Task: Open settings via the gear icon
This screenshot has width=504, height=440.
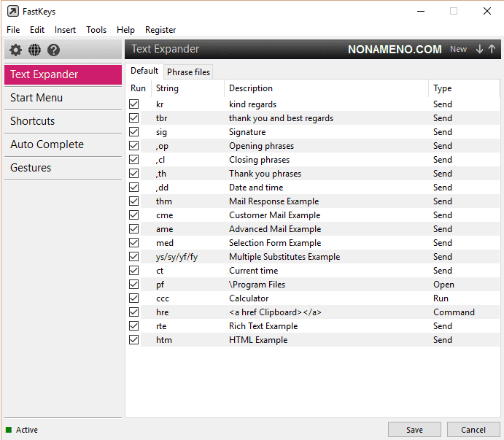Action: click(15, 50)
